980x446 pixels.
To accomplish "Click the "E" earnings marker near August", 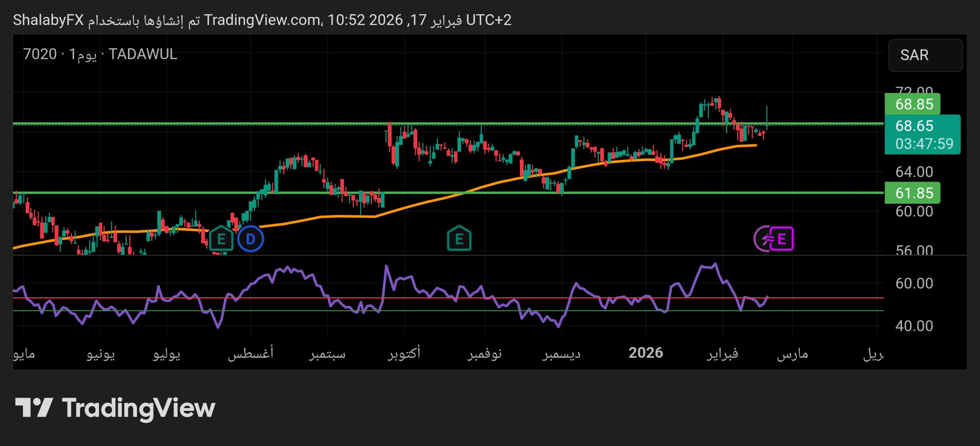I will (221, 239).
